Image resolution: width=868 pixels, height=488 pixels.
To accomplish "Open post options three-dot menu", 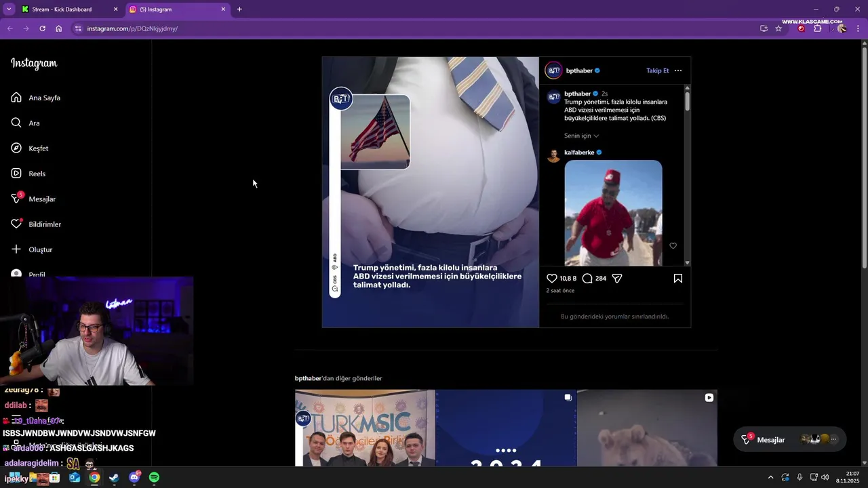I will (678, 70).
